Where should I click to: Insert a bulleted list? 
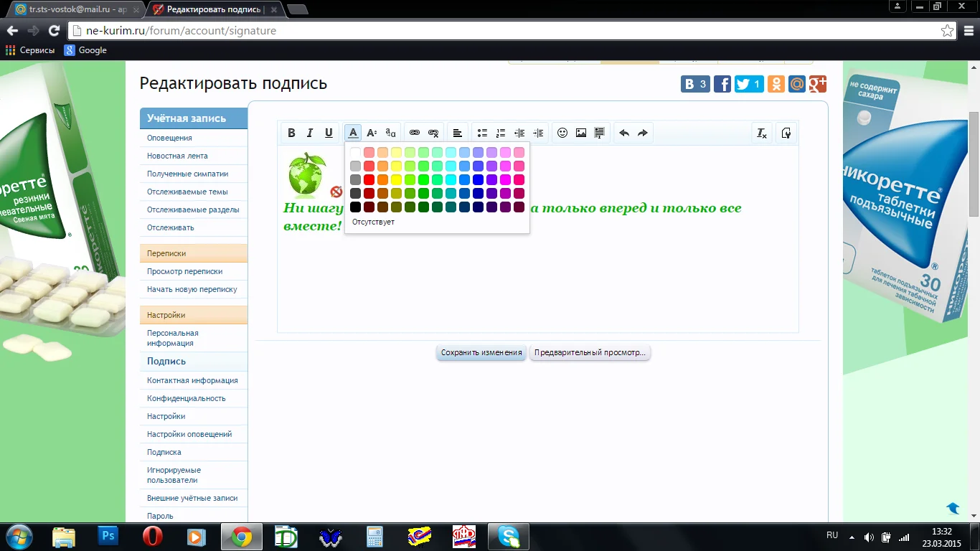[482, 133]
